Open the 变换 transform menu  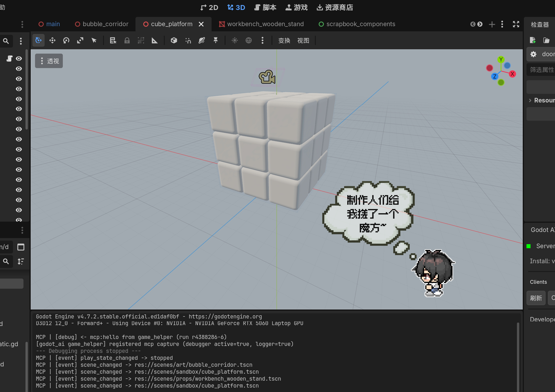(x=284, y=41)
